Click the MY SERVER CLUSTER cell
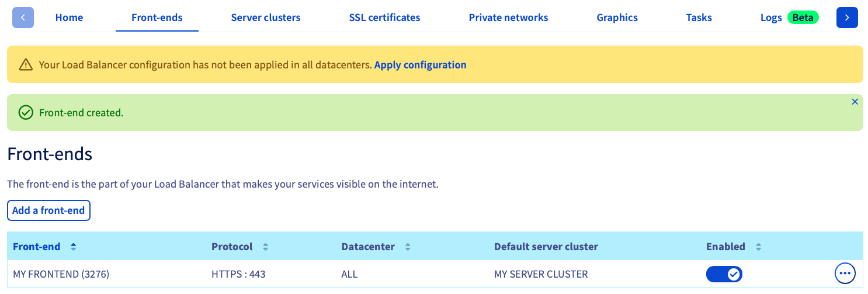 tap(541, 274)
